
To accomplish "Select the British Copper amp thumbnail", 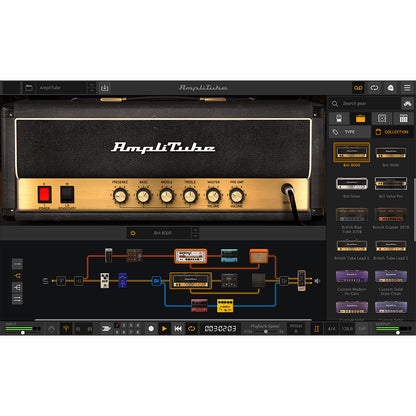I will [391, 215].
